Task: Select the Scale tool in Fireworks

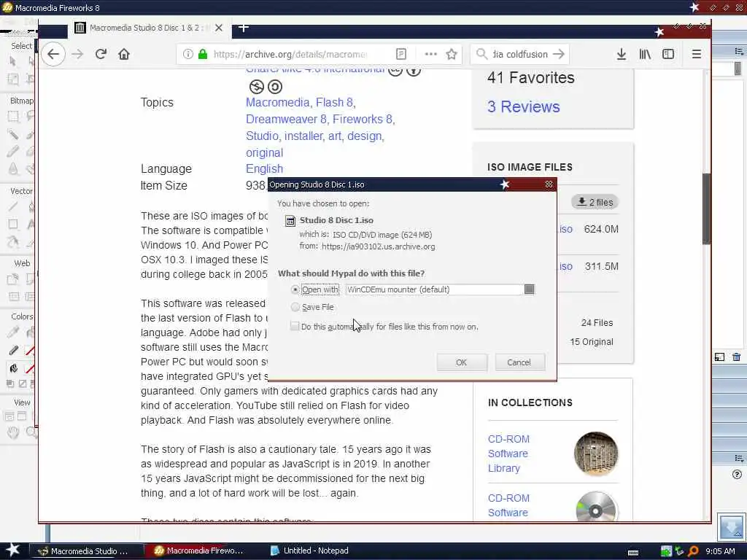Action: tap(13, 79)
